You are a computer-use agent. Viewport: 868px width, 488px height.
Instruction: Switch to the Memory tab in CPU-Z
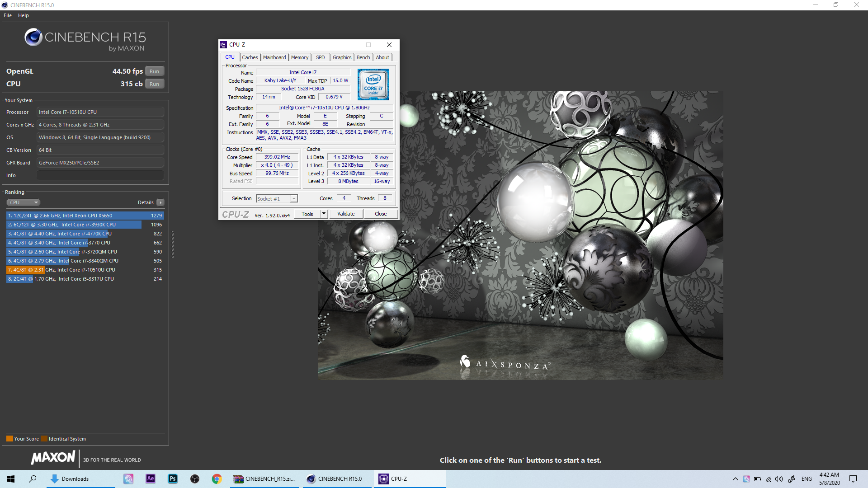[300, 57]
